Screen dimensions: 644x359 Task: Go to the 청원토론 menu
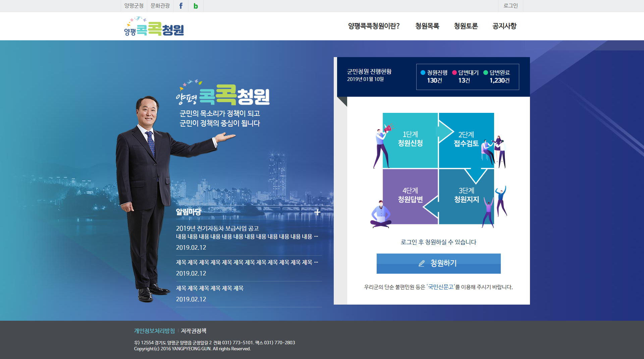click(466, 26)
